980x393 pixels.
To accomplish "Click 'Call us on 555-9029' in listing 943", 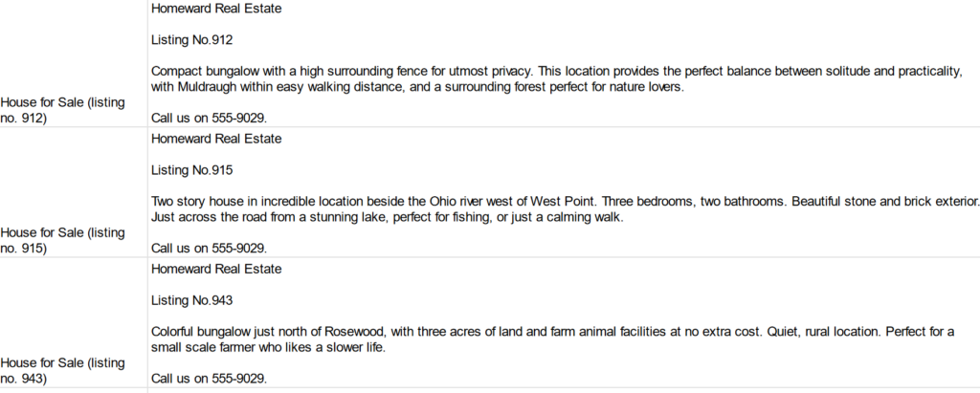I will [x=209, y=379].
